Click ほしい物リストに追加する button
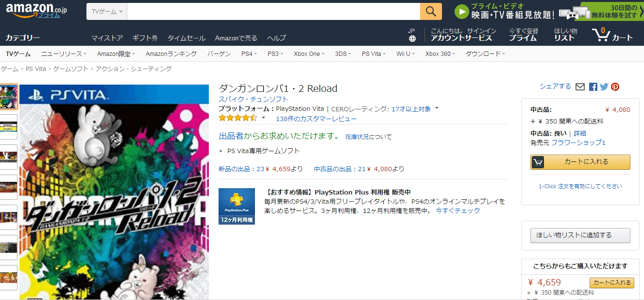The image size is (644, 300). [x=580, y=235]
